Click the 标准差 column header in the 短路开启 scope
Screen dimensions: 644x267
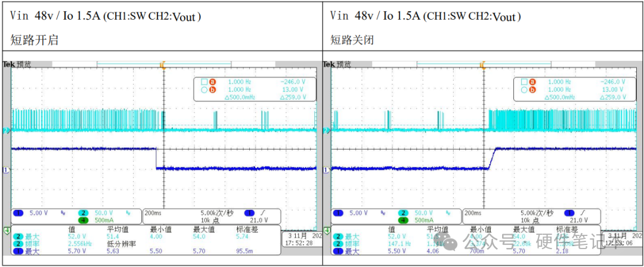[x=247, y=229]
